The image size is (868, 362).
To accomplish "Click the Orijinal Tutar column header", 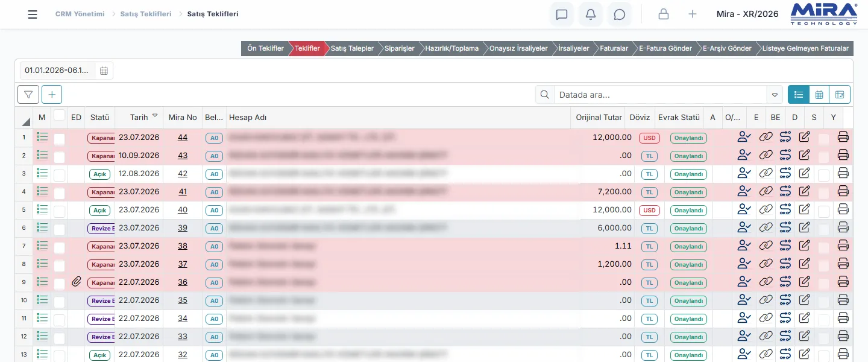I will click(x=599, y=118).
